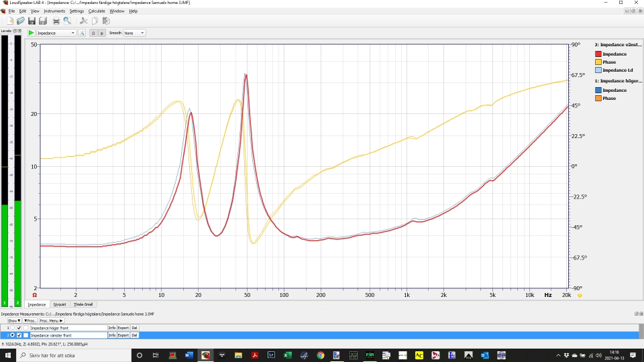The width and height of the screenshot is (644, 362).
Task: Click the Save As floppy icon
Action: (x=43, y=21)
